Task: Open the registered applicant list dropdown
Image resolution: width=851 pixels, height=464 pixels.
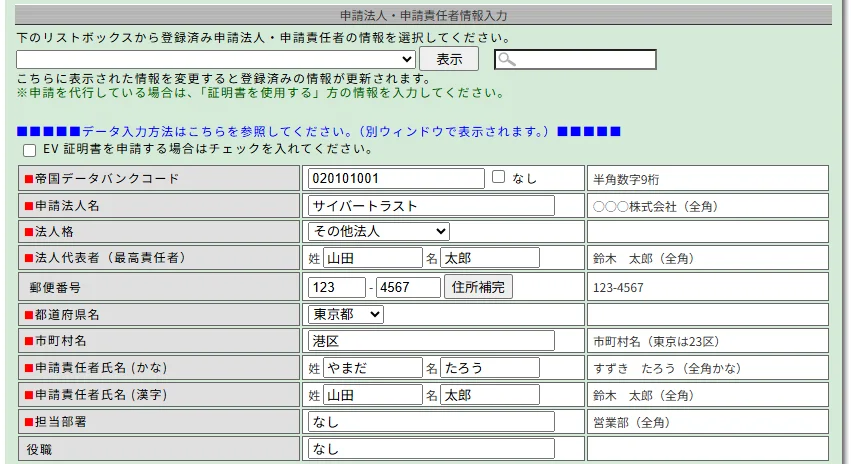Action: point(216,60)
